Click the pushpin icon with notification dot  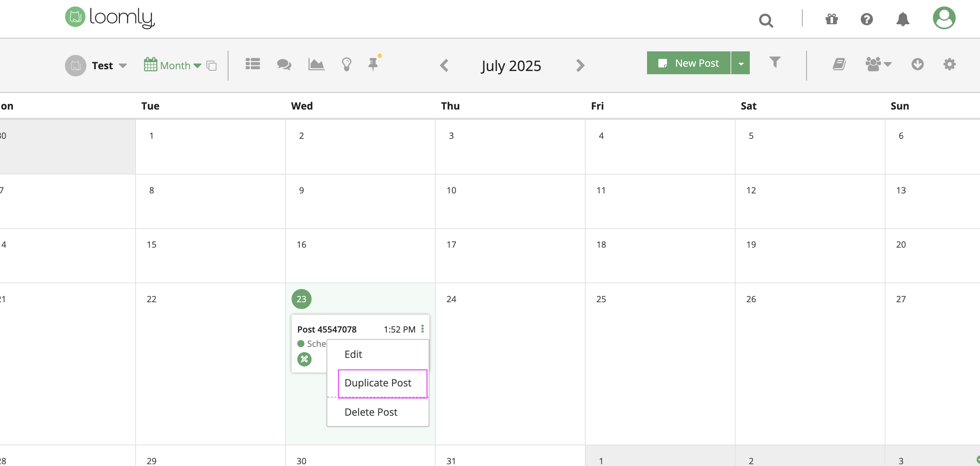[x=374, y=64]
